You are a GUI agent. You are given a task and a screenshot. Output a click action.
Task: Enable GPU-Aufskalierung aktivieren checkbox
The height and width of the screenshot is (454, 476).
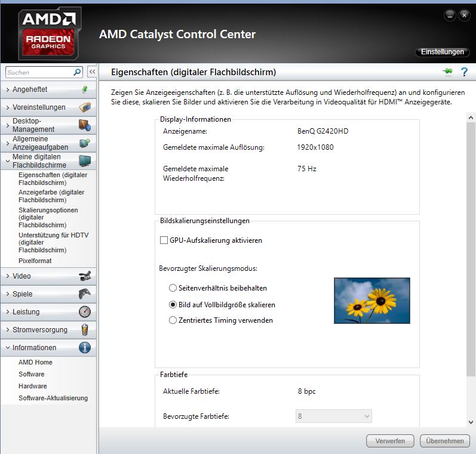[164, 240]
